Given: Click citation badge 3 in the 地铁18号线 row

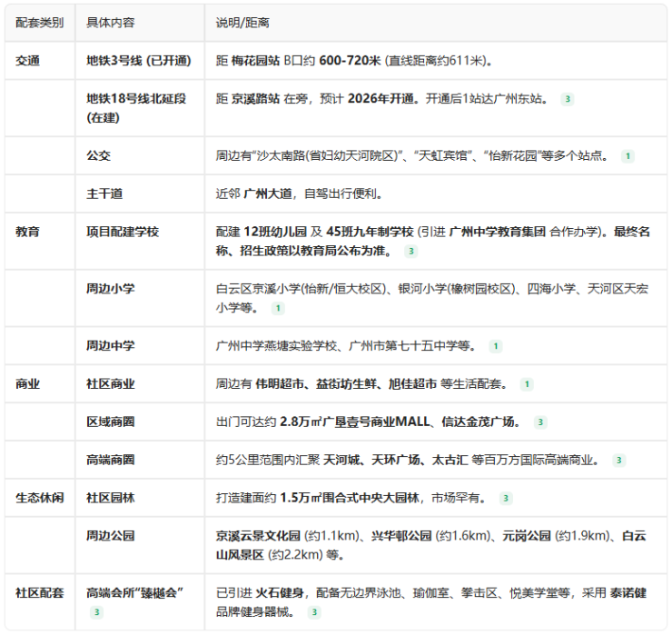Looking at the screenshot, I should click(x=568, y=99).
